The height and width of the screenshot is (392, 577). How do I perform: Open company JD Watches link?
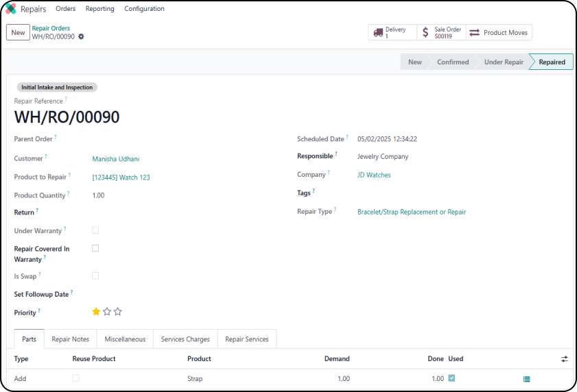[374, 175]
